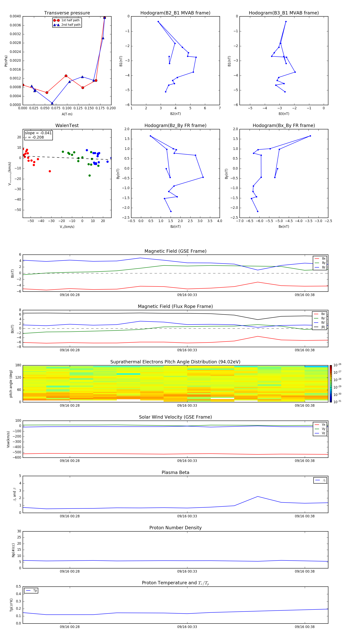Click the "Proton Number Density" title

[175, 528]
